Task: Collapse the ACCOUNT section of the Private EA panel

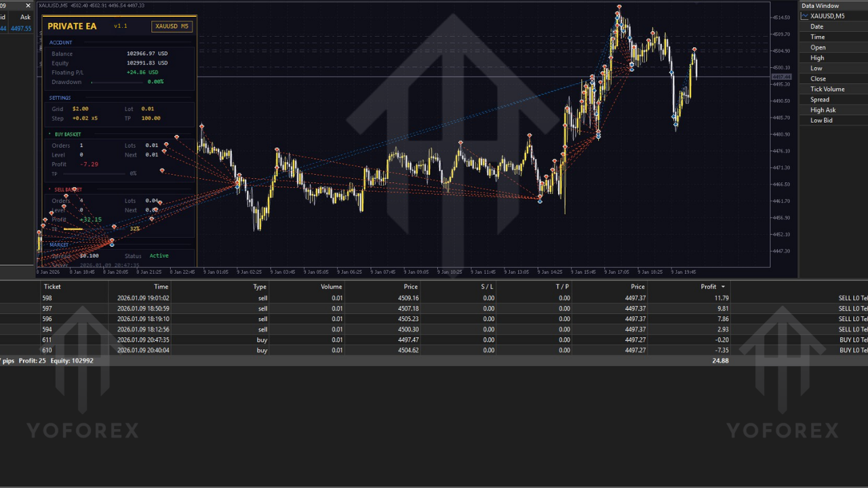Action: pyautogui.click(x=60, y=42)
